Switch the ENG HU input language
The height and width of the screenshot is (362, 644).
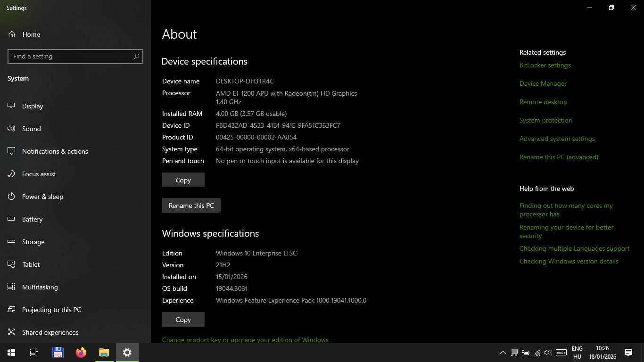[577, 353]
